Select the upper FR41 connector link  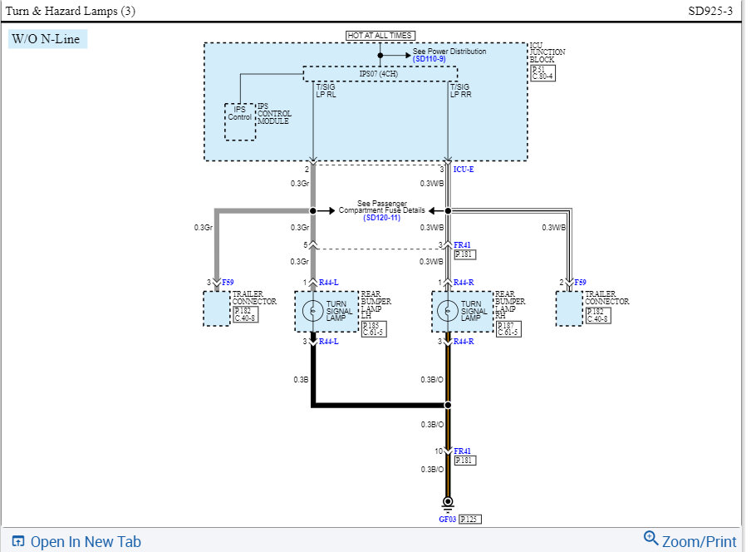pos(462,245)
